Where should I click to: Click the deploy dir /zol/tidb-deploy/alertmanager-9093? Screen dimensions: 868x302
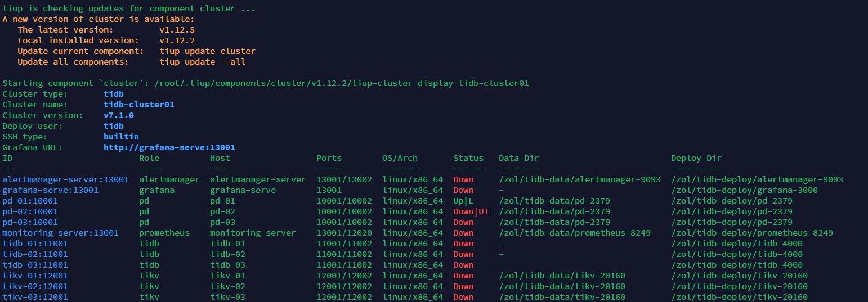tap(757, 179)
